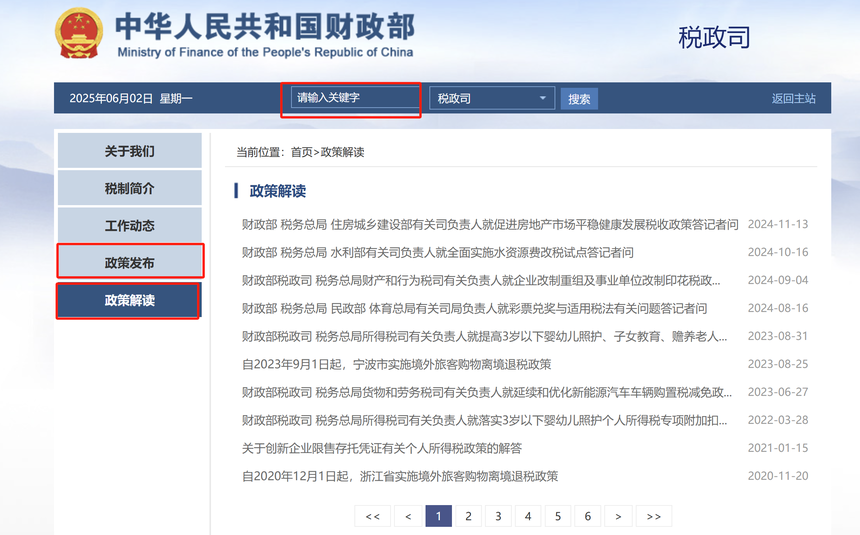Image resolution: width=860 pixels, height=535 pixels.
Task: Open the 关于我们 sidebar menu
Action: tap(130, 151)
